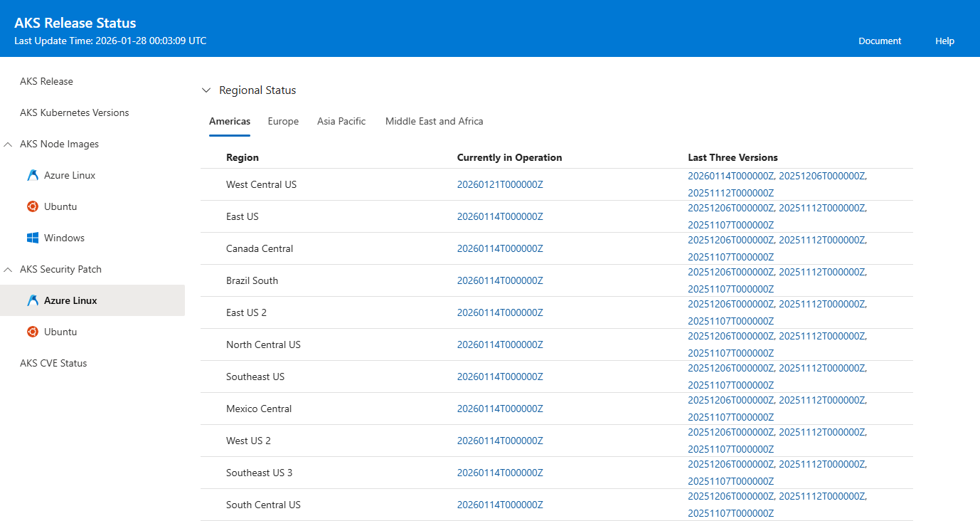Select the Ubuntu security patch icon
Viewport: 980px width, 521px height.
(32, 331)
